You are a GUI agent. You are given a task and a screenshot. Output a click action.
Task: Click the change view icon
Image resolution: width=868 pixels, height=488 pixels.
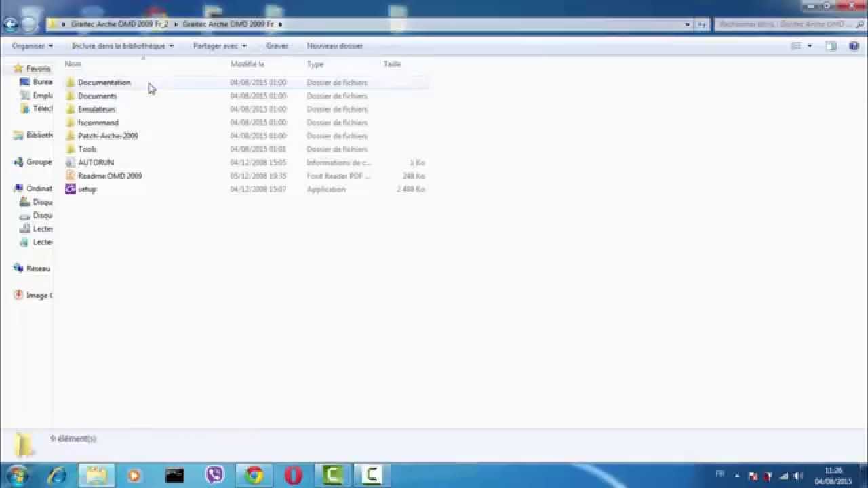point(797,46)
